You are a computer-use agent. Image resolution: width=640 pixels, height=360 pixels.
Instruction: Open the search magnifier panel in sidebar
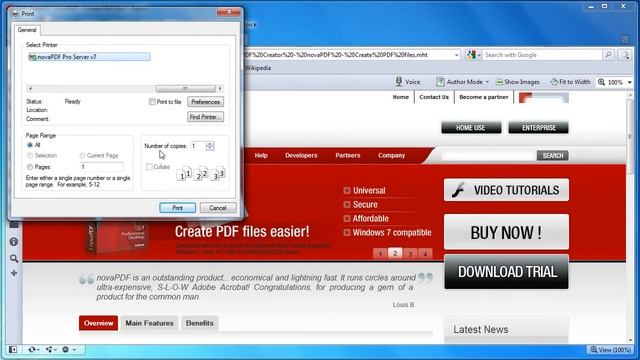(x=14, y=258)
